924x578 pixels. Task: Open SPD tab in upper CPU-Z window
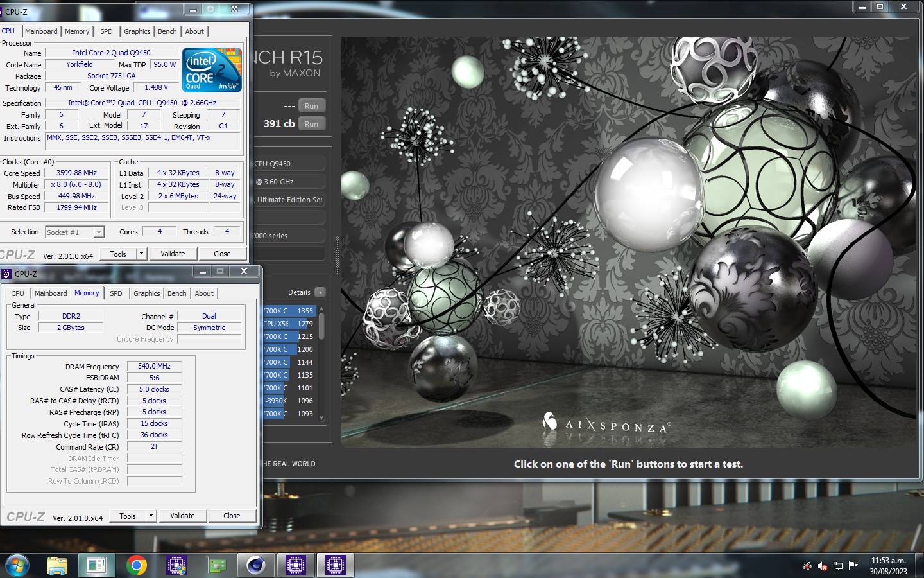[x=107, y=31]
